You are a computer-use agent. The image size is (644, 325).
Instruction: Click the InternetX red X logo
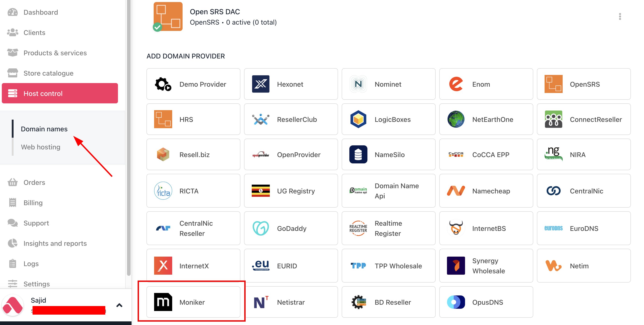tap(163, 266)
